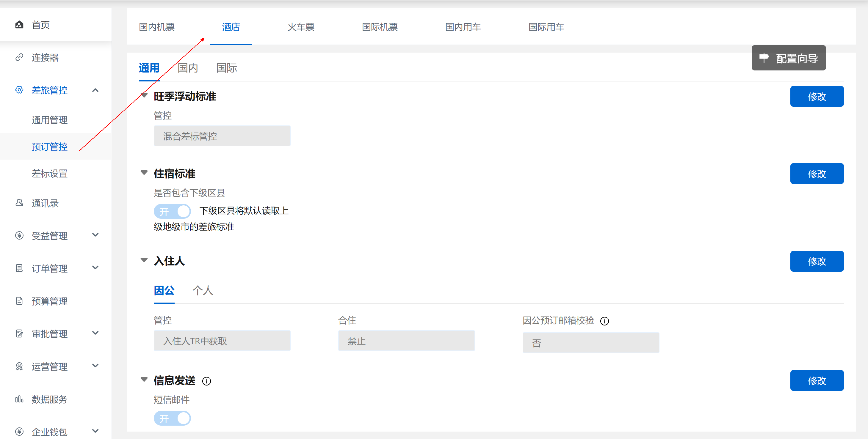Image resolution: width=868 pixels, height=439 pixels.
Task: Click the 混合差标管控 field
Action: tap(222, 136)
